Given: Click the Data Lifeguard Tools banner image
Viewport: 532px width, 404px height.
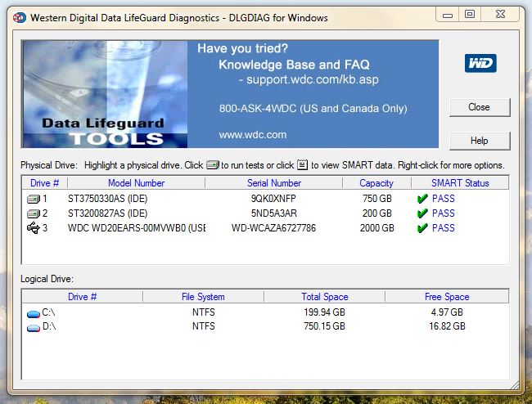Looking at the screenshot, I should pos(105,94).
